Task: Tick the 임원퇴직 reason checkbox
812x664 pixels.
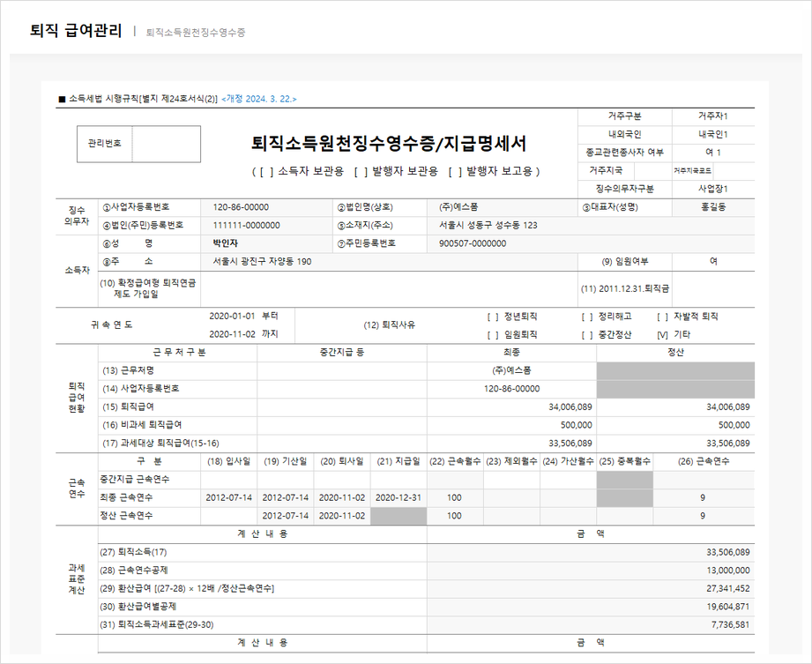Action: coord(493,335)
